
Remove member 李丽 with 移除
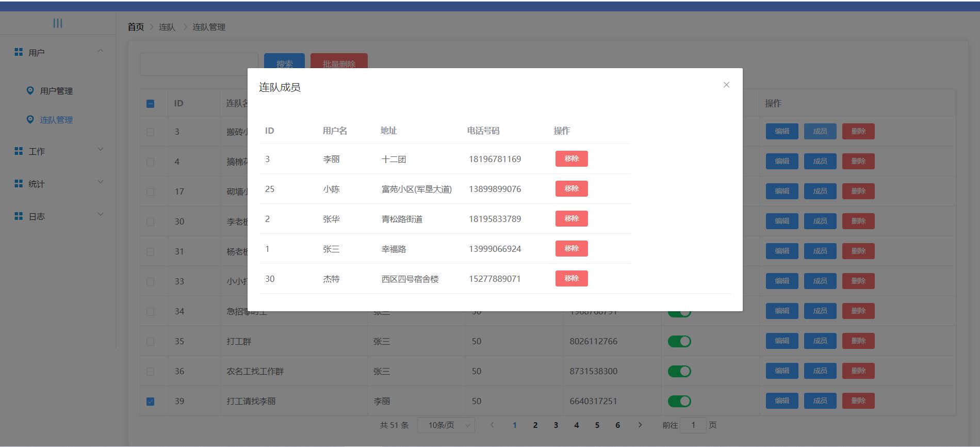tap(571, 158)
